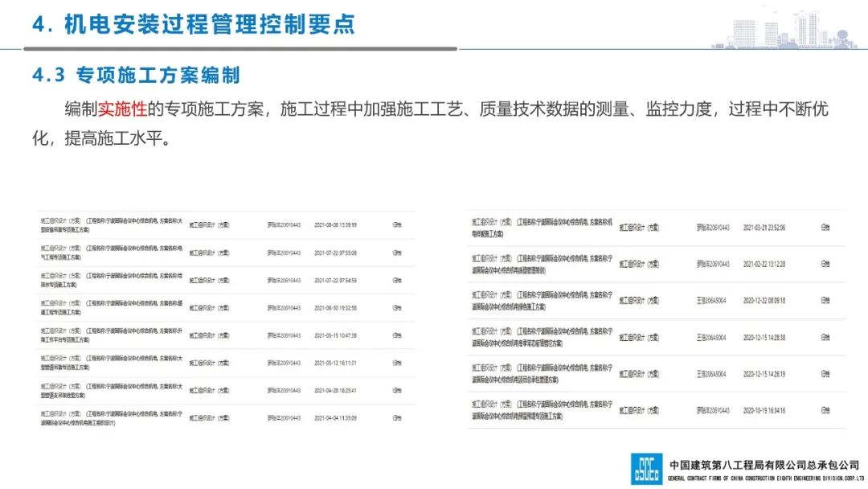
Task: Click status cell in 2020-12-22 row
Action: coord(825,301)
